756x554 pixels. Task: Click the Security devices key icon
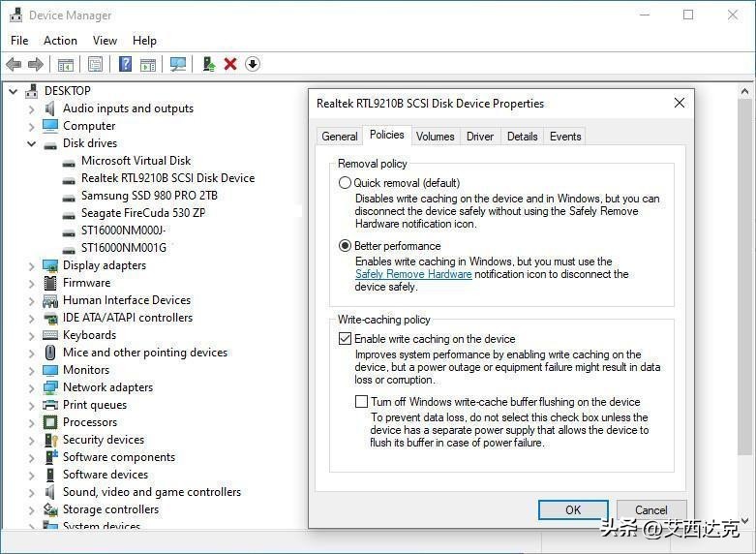click(50, 440)
